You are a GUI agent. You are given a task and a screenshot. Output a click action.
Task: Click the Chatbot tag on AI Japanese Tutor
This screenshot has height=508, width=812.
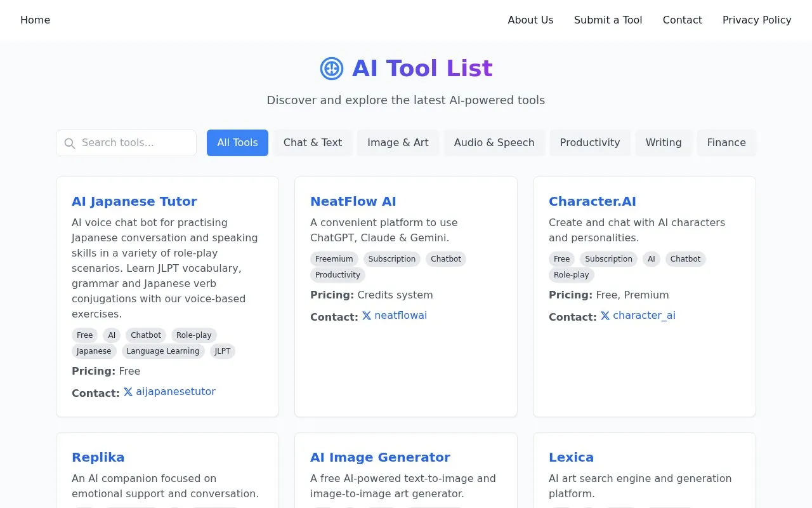pyautogui.click(x=146, y=335)
